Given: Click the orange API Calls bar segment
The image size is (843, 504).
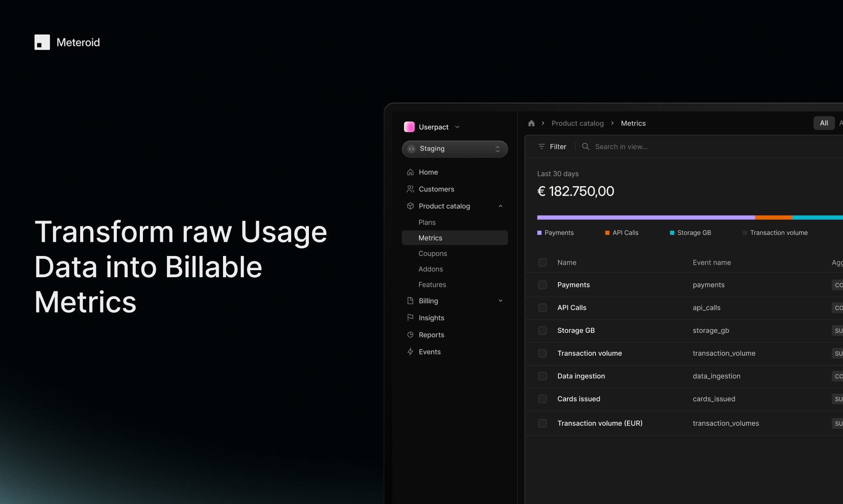Looking at the screenshot, I should (773, 218).
